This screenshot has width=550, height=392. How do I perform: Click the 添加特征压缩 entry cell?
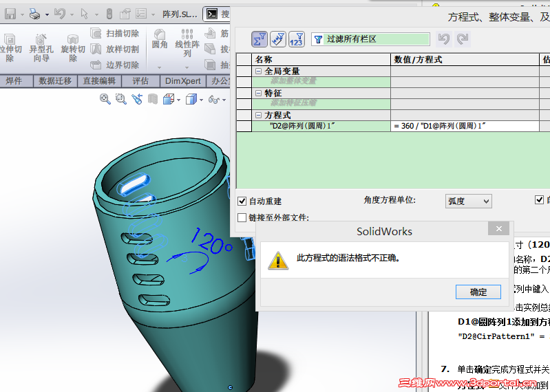(321, 104)
